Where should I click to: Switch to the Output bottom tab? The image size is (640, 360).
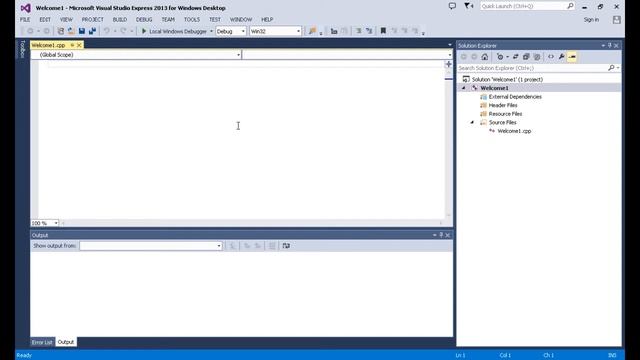coord(65,342)
